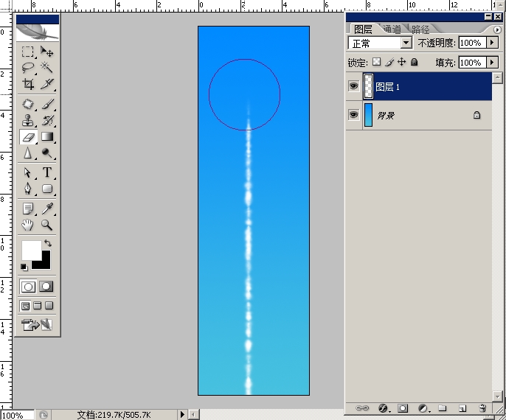The image size is (506, 420).
Task: Select the Notes tool
Action: pyautogui.click(x=28, y=209)
